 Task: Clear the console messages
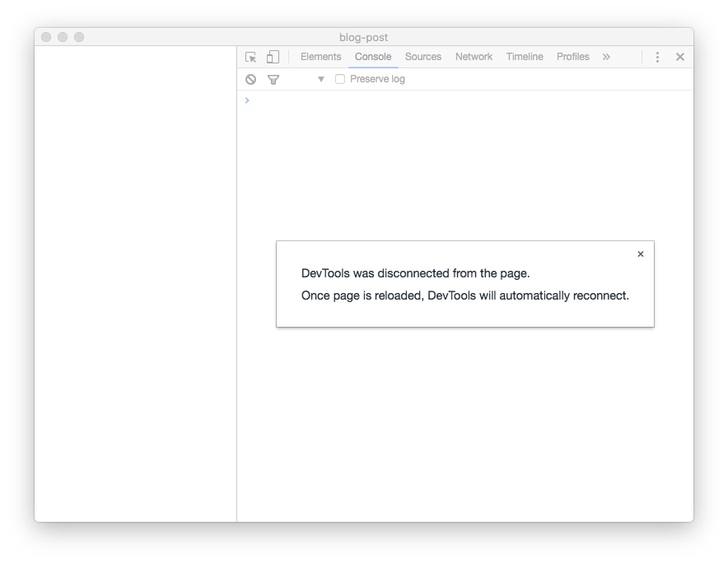(250, 79)
